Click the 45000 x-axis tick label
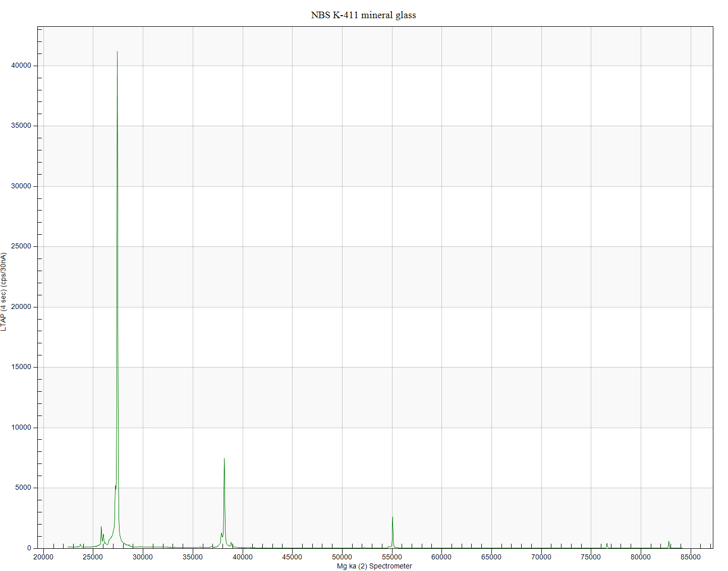This screenshot has width=728, height=571. [292, 557]
